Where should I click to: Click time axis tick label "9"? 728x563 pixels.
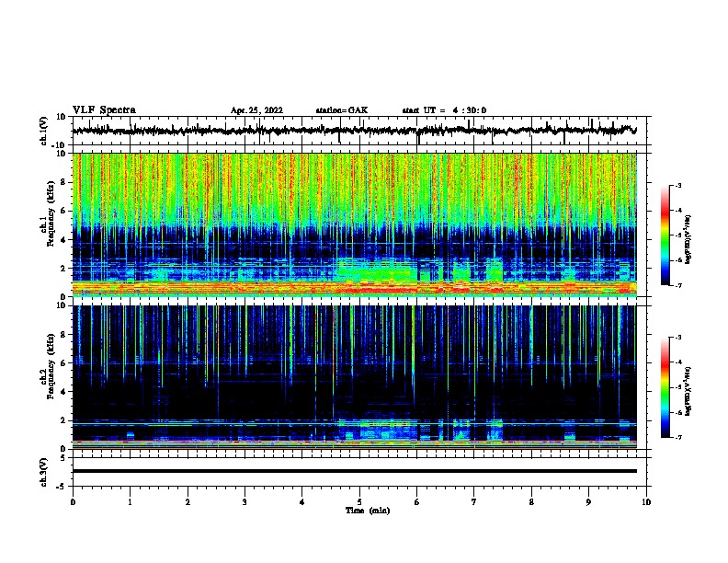588,502
